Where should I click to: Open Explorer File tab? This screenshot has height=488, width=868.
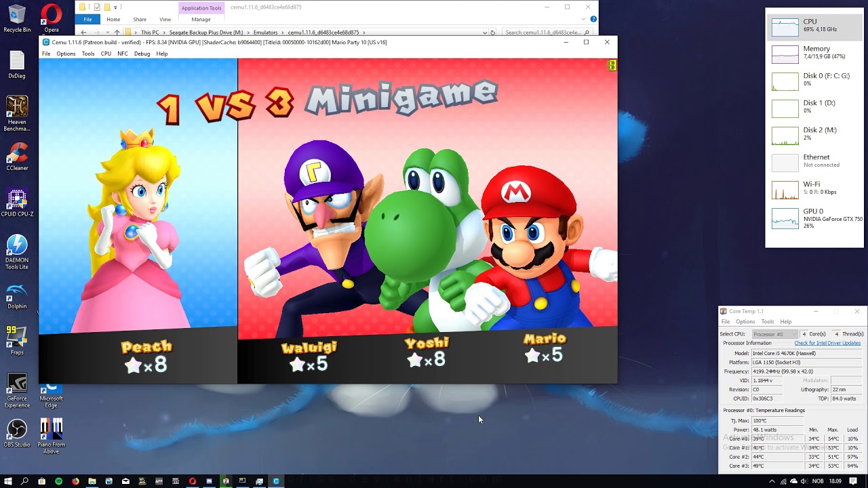pyautogui.click(x=87, y=20)
